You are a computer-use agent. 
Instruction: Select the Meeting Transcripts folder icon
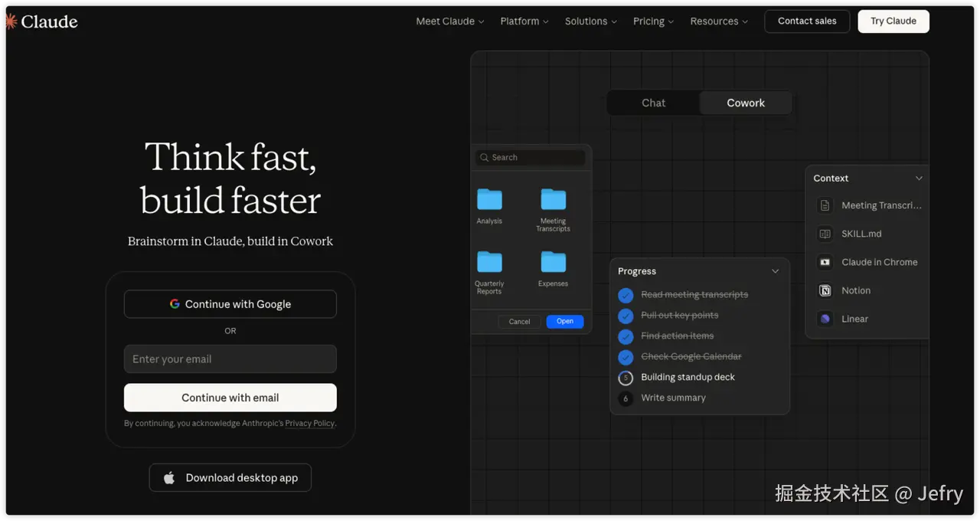tap(553, 199)
